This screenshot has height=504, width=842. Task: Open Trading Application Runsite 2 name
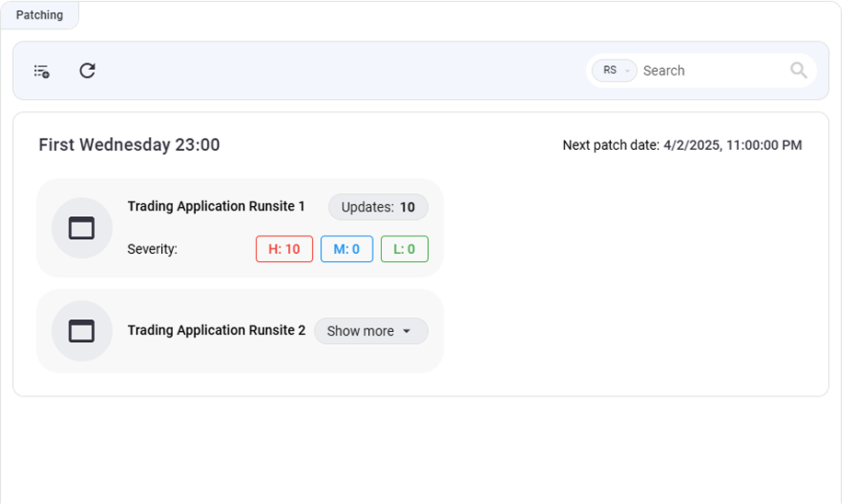coord(216,330)
